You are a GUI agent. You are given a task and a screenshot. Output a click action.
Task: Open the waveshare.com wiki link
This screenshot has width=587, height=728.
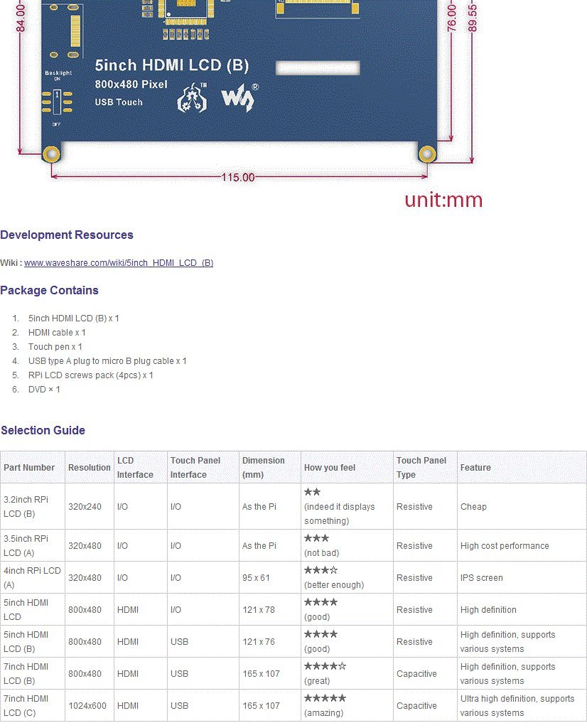pyautogui.click(x=119, y=263)
